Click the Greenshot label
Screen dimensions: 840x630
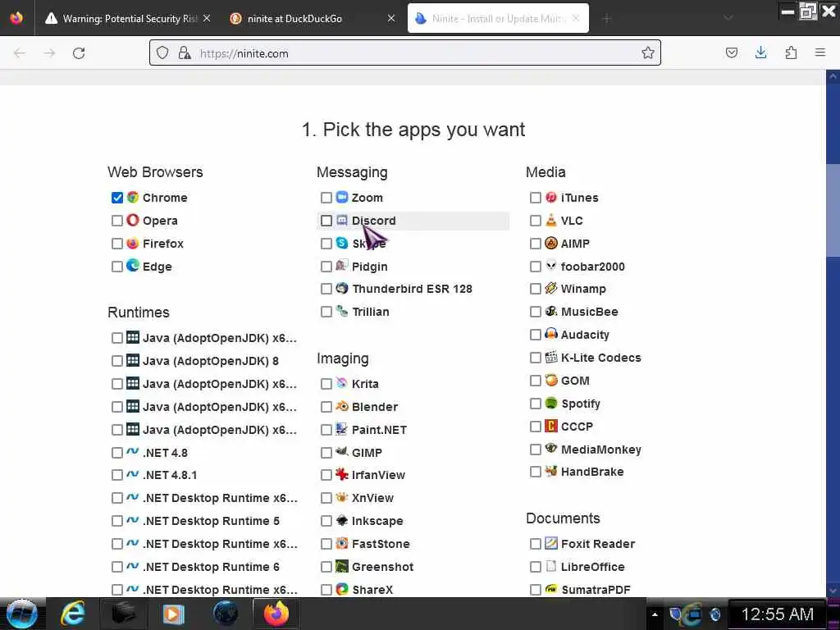[382, 567]
